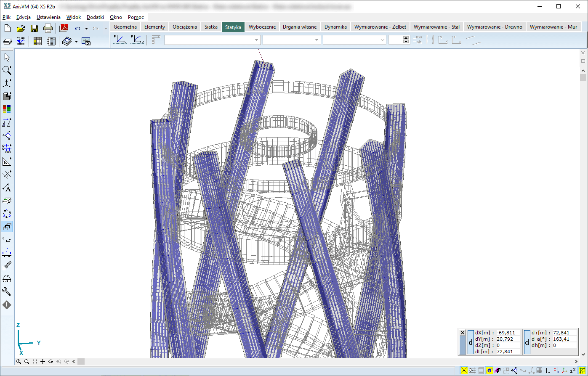Open the undo history dropdown arrow

[x=86, y=29]
